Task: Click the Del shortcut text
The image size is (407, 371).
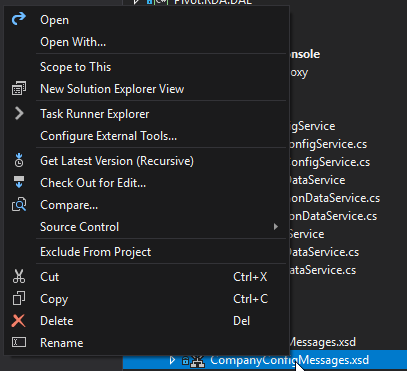Action: [x=241, y=321]
